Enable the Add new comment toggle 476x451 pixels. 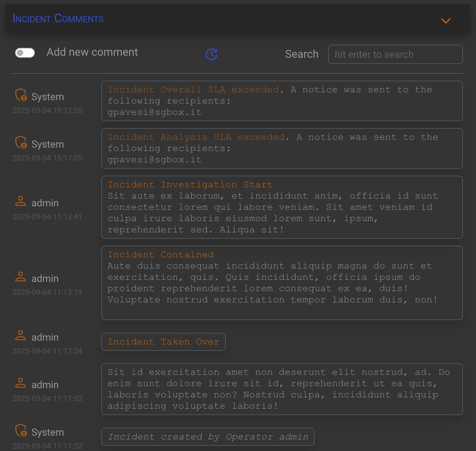pos(25,53)
